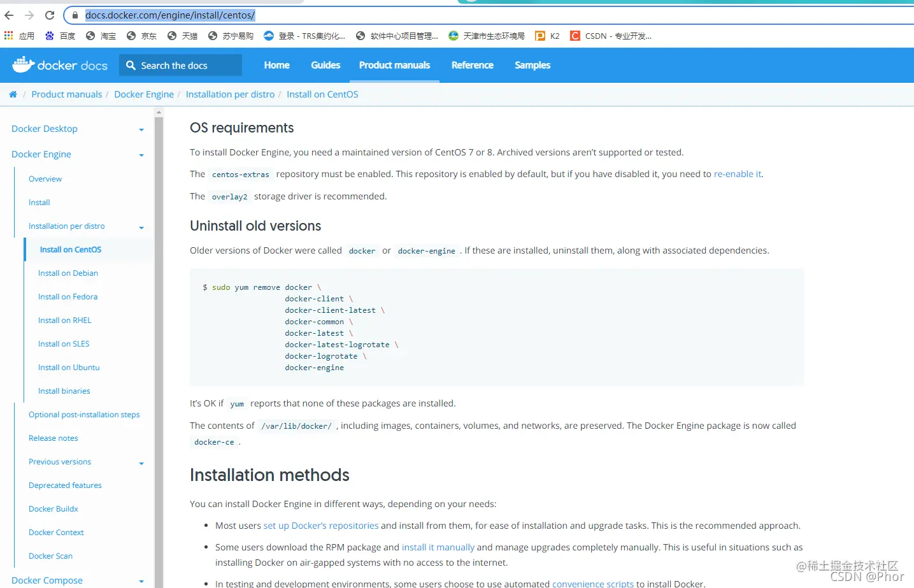Screen dimensions: 914x588
Task: Select Install on CentOS sidebar item
Action: 71,250
